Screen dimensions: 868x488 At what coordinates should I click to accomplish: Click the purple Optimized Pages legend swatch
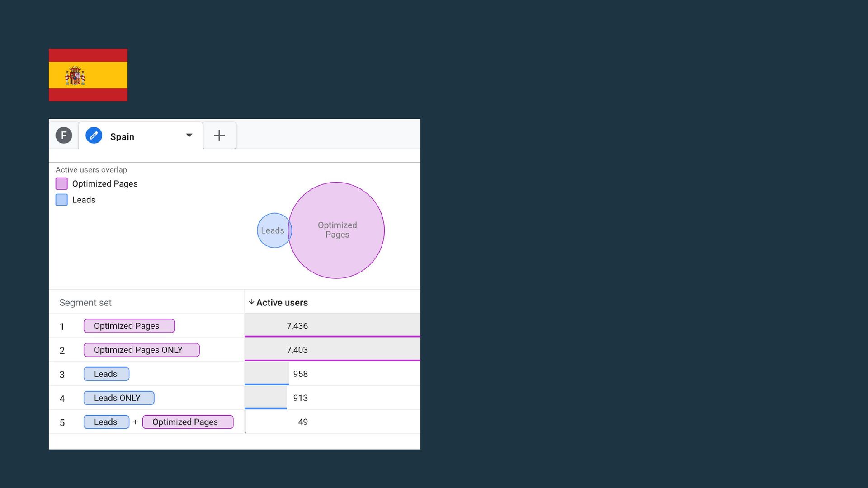(61, 184)
